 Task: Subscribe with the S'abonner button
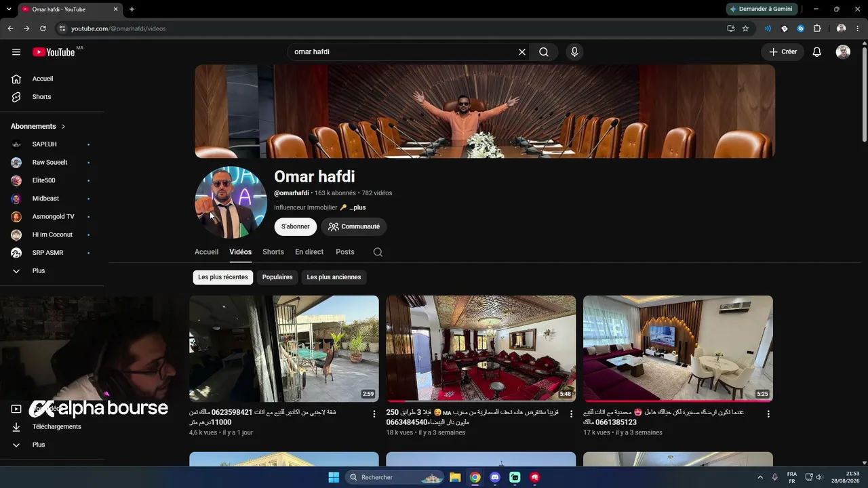pyautogui.click(x=296, y=226)
